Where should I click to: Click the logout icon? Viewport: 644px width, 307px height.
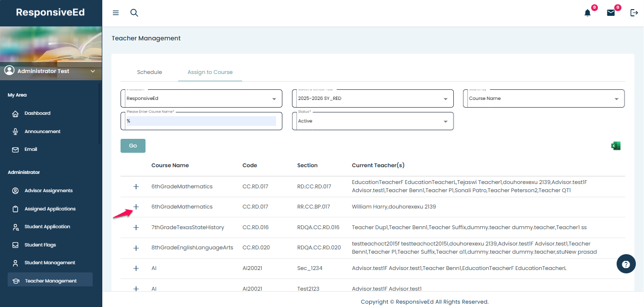click(x=634, y=13)
